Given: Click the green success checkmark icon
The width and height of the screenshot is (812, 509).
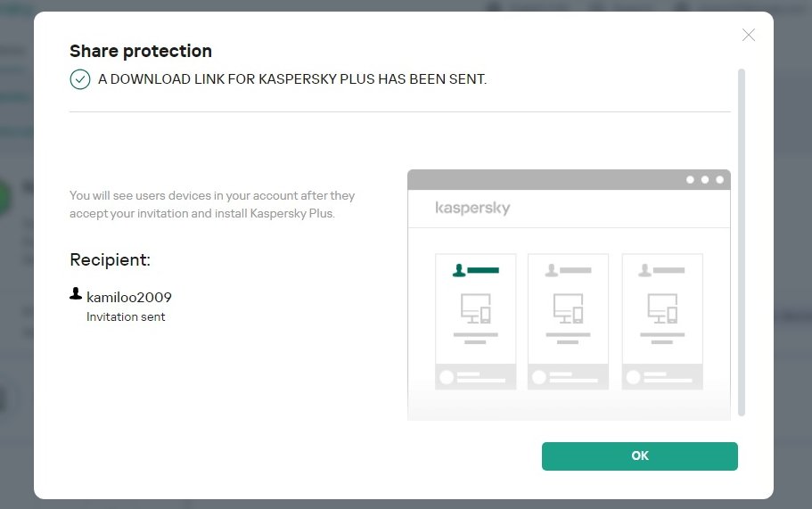Looking at the screenshot, I should coord(80,79).
